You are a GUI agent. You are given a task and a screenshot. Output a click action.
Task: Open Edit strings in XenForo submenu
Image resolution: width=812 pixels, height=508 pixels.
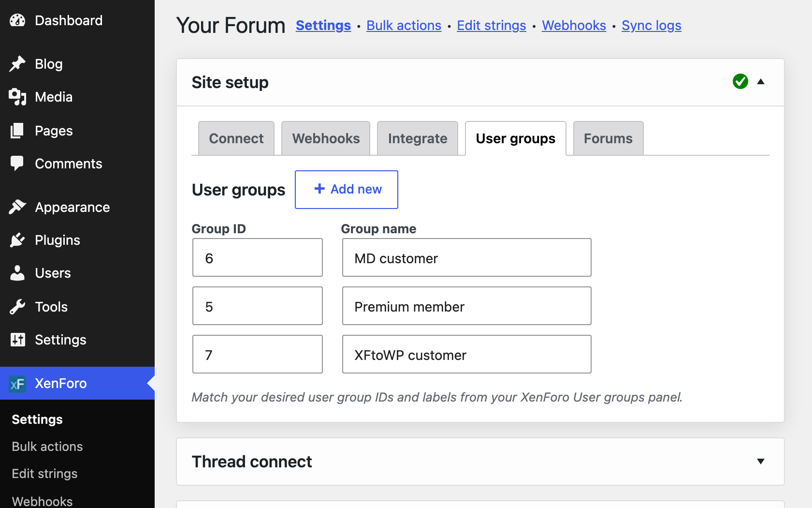click(x=44, y=474)
